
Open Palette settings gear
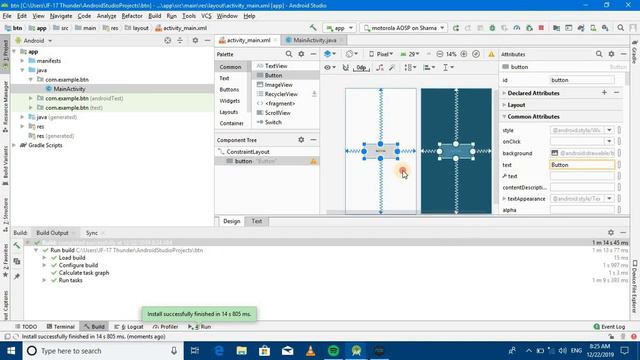301,54
